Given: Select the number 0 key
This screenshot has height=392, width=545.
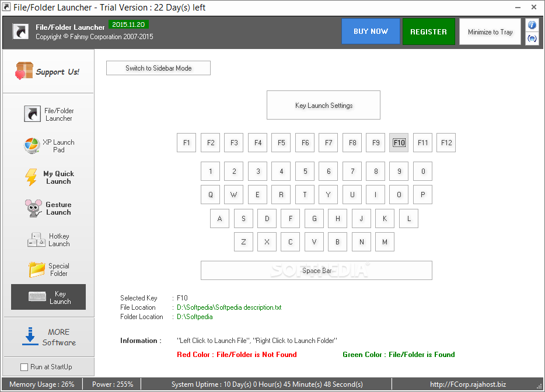Looking at the screenshot, I should click(x=422, y=171).
